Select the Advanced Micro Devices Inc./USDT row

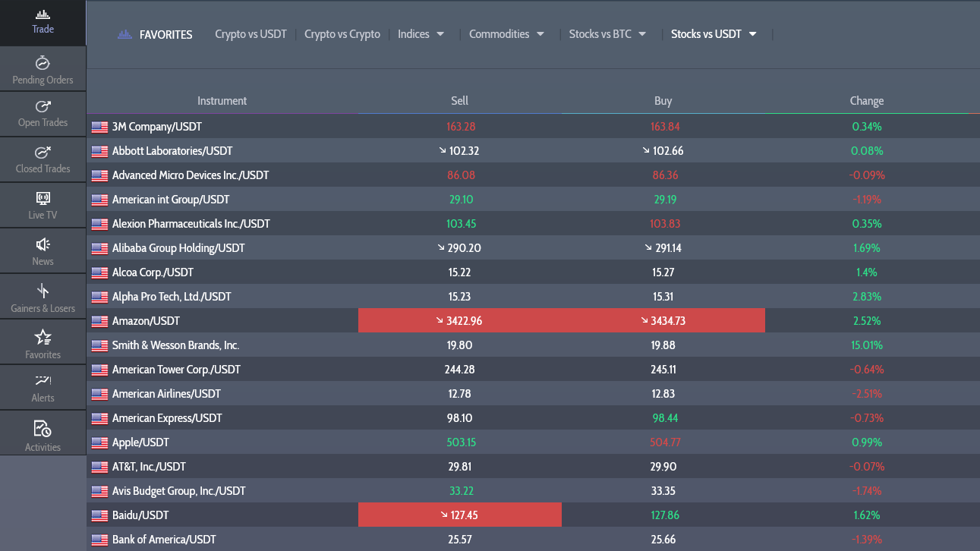[533, 175]
